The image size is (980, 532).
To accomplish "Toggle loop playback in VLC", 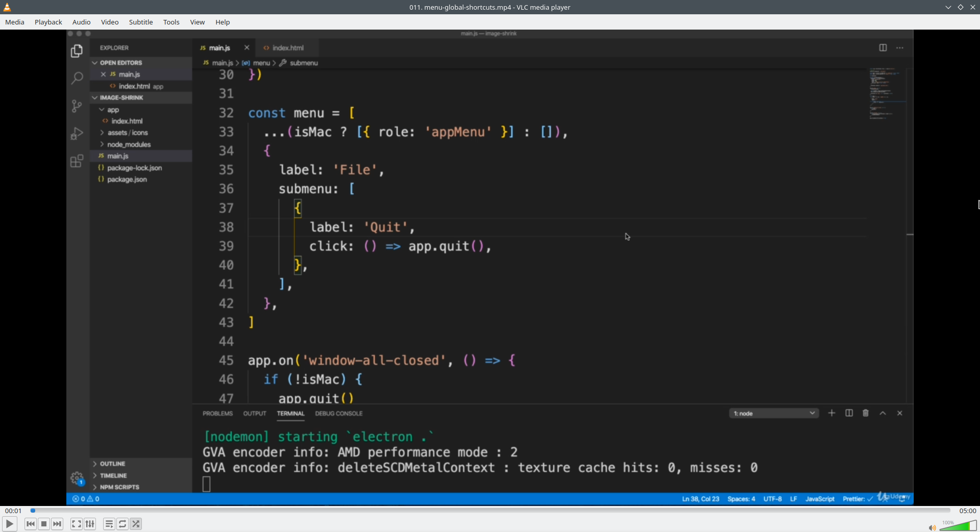I will (122, 524).
